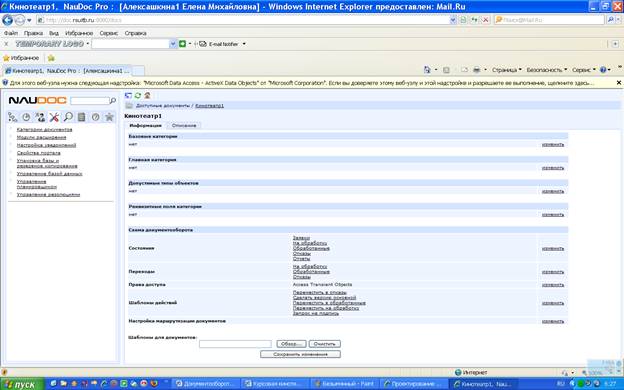Viewport: 624px width, 390px height.
Task: Click the NauDoc search input field
Action: (x=90, y=101)
